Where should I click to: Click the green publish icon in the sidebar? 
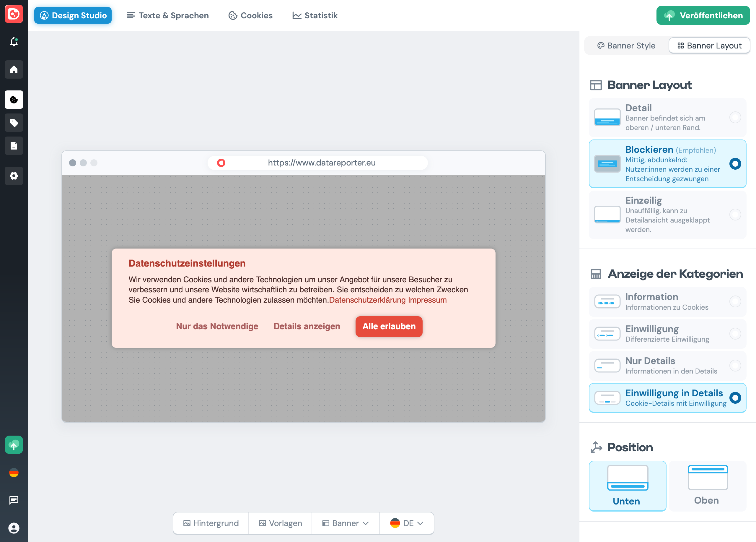(x=14, y=445)
